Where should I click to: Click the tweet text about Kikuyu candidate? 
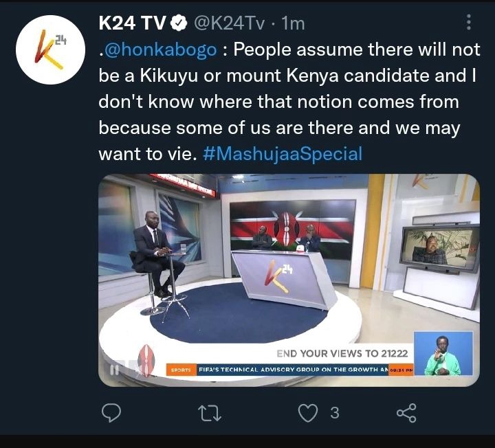tap(289, 102)
